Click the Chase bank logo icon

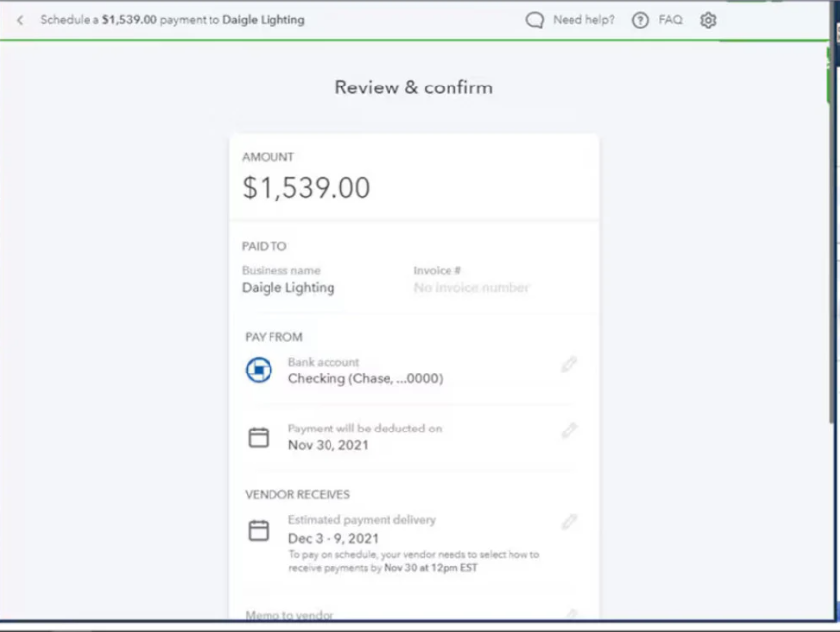[x=259, y=371]
